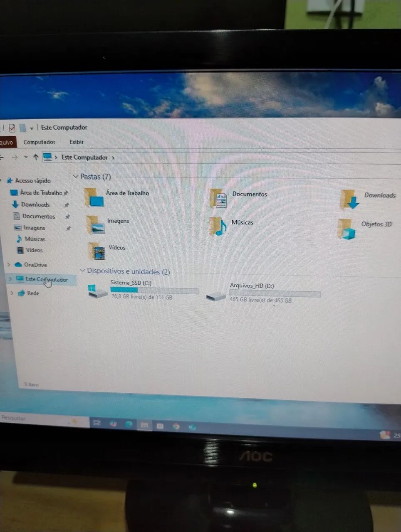401x532 pixels.
Task: Collapse the Pastas (7) group
Action: [76, 177]
